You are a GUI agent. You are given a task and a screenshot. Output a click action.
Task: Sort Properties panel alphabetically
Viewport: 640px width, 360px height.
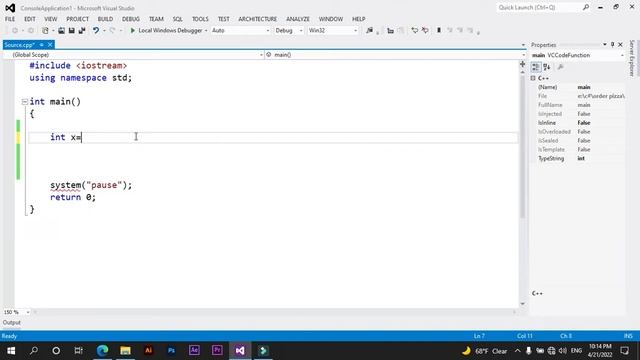pyautogui.click(x=547, y=67)
